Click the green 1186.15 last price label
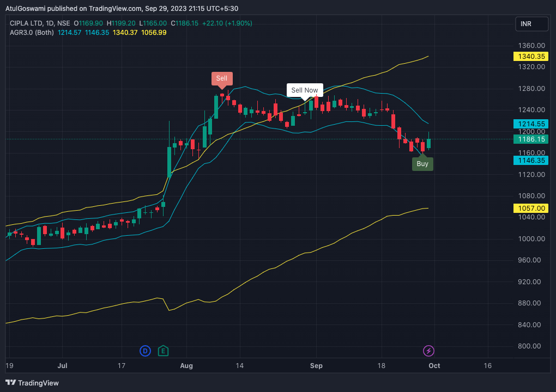The width and height of the screenshot is (556, 392). (x=531, y=139)
